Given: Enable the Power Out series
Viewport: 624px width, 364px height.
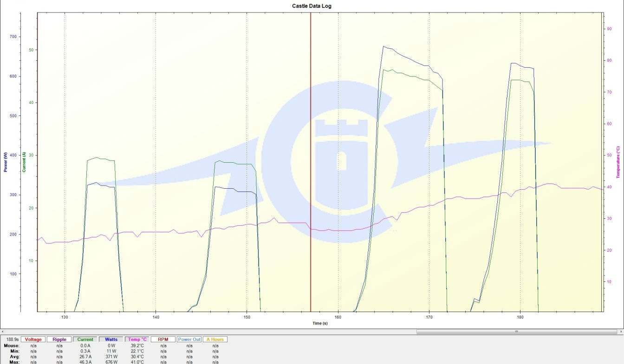Looking at the screenshot, I should tap(189, 339).
